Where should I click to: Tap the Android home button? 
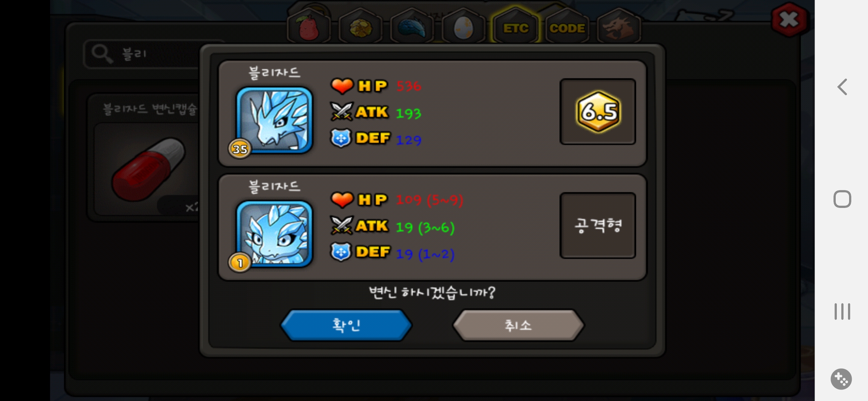click(842, 199)
